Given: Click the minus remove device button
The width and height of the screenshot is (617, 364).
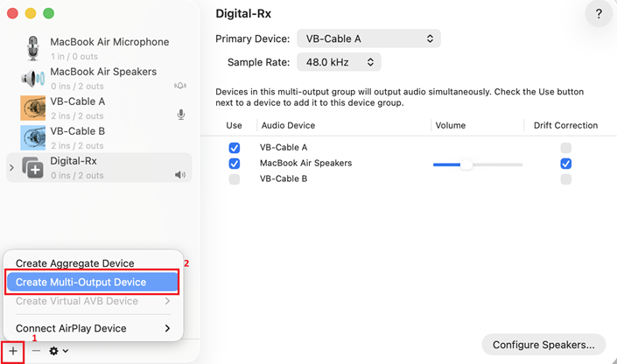Looking at the screenshot, I should pos(36,351).
